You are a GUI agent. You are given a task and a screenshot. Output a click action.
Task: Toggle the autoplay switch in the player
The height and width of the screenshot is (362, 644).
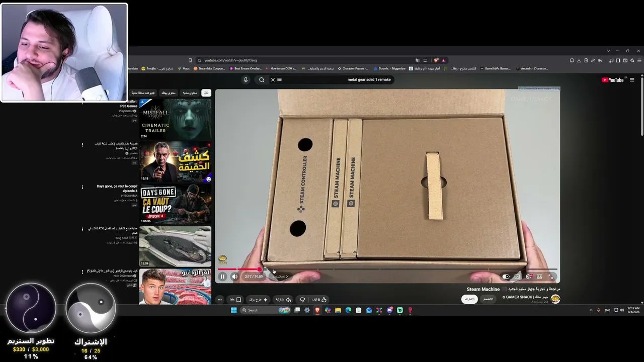click(506, 277)
